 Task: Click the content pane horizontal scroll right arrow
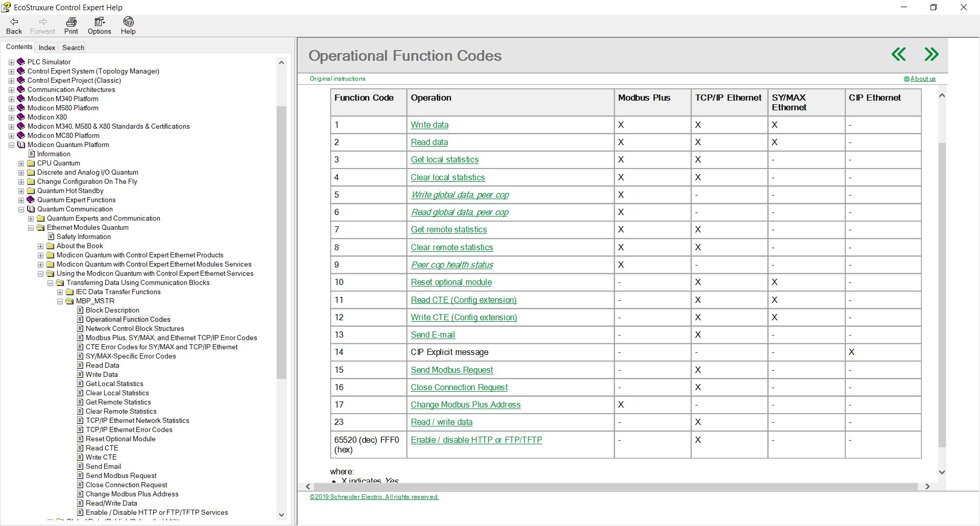(927, 487)
